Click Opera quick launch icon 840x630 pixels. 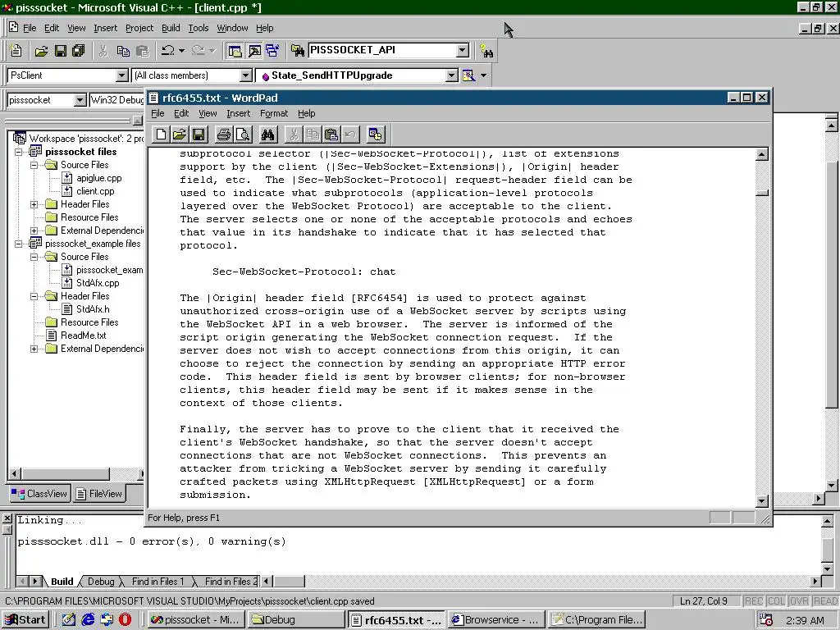coord(125,620)
